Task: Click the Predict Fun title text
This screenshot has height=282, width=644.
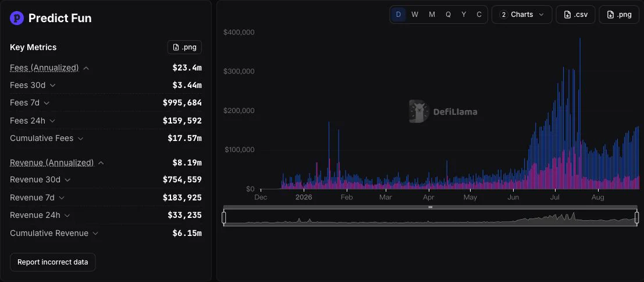Action: point(60,18)
